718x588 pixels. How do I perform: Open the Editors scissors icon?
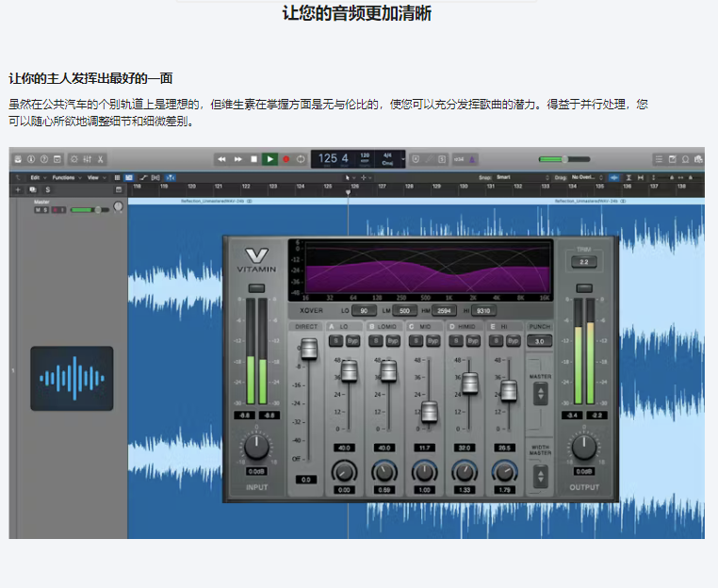point(100,159)
